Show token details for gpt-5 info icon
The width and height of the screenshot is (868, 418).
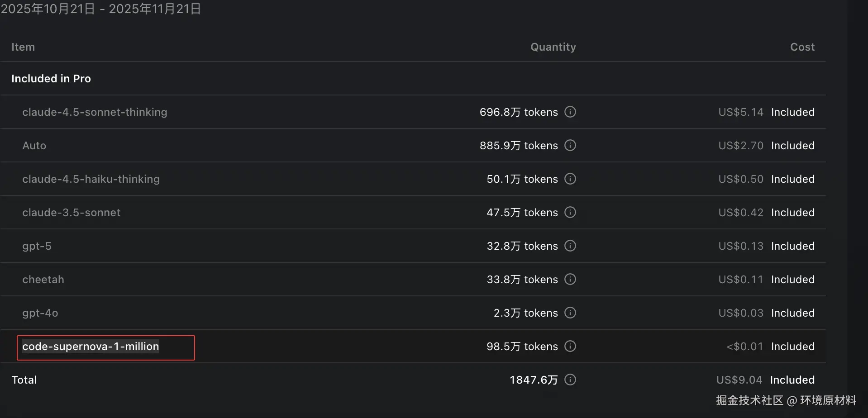(x=570, y=246)
